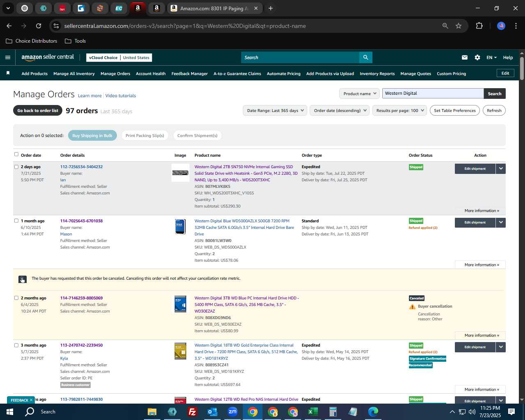Click the bookmark flag icon in nav bar
The width and height of the screenshot is (525, 420).
pyautogui.click(x=8, y=73)
